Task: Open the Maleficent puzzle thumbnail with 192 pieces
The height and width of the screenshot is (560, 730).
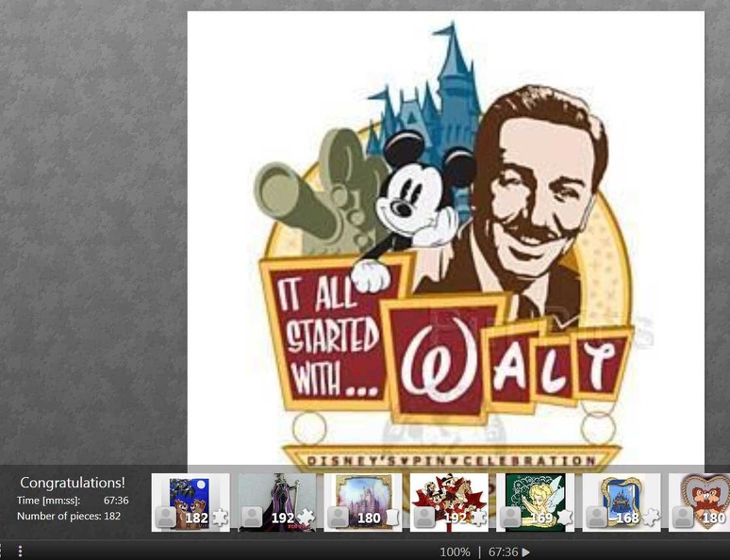Action: (277, 502)
